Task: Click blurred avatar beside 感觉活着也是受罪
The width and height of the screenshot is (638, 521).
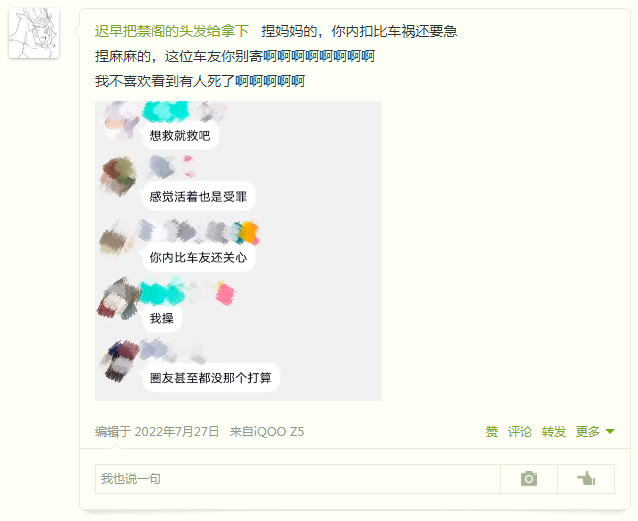Action: click(x=119, y=176)
